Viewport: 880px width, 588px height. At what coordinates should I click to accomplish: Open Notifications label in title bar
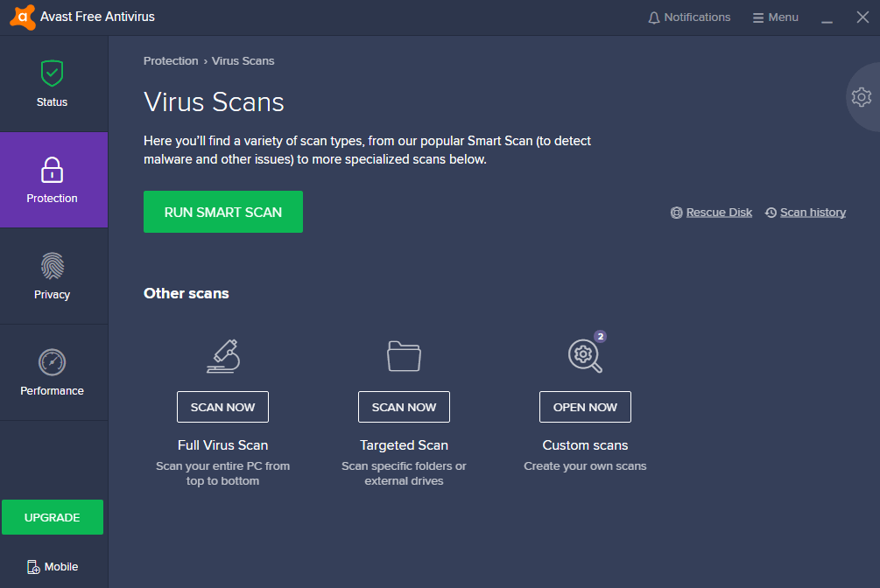697,17
